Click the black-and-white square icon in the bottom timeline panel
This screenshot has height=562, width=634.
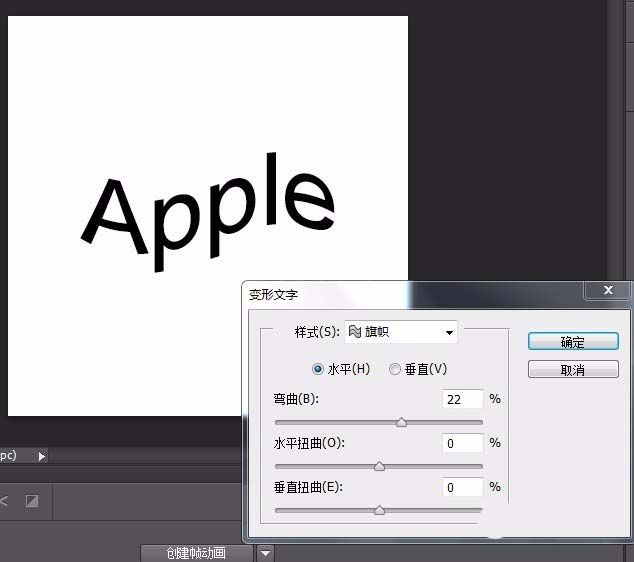point(32,501)
